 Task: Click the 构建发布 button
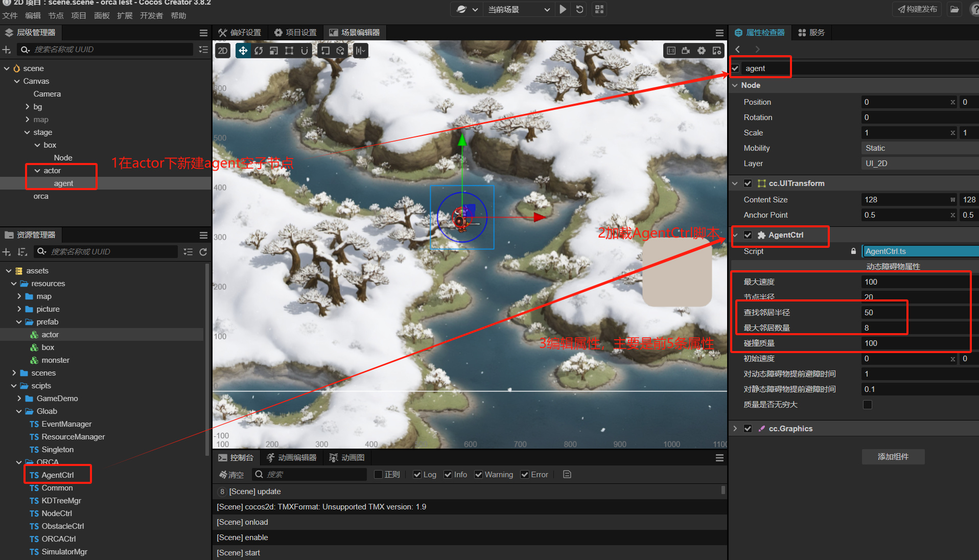coord(918,9)
